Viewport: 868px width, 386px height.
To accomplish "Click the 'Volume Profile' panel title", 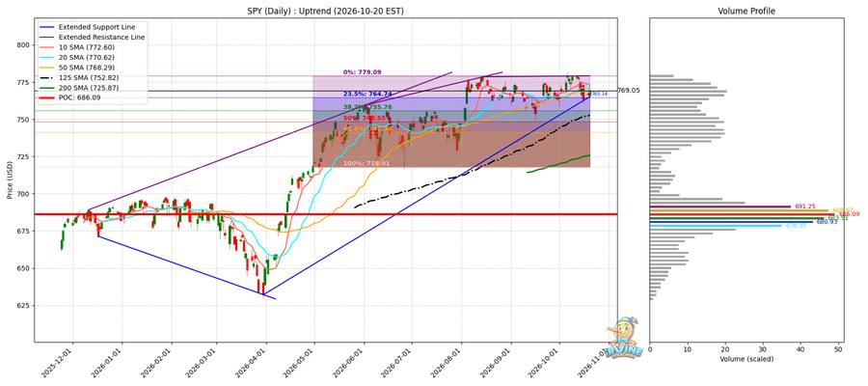I will (746, 11).
